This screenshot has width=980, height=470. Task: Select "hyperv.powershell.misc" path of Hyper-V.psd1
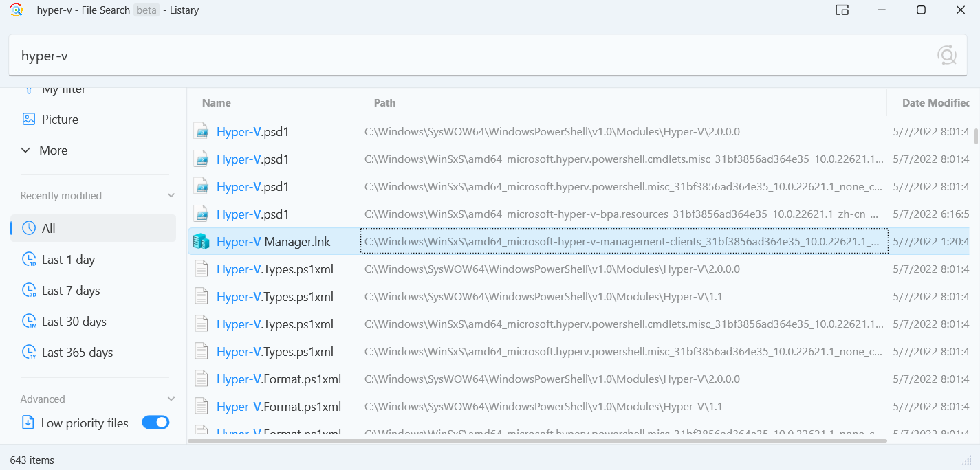pos(624,186)
